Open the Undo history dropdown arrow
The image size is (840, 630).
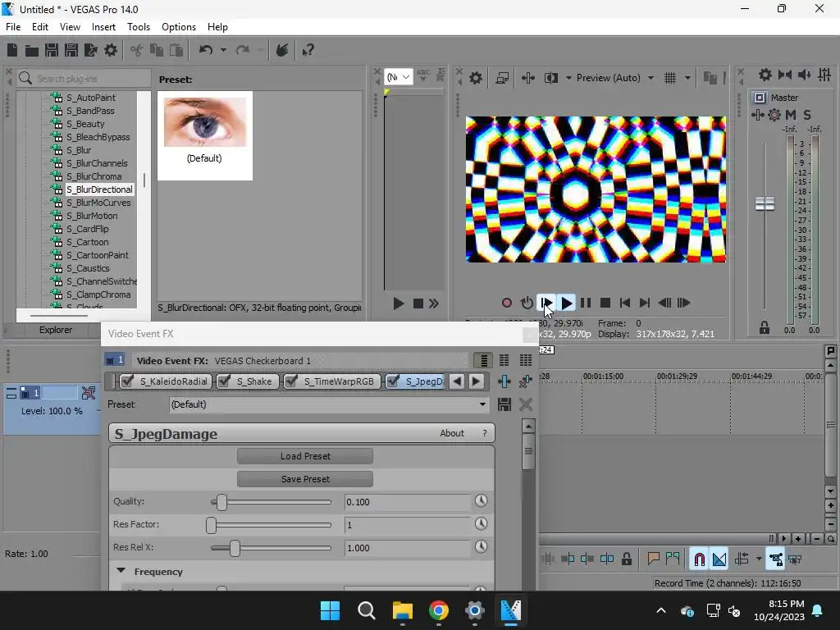pos(223,50)
